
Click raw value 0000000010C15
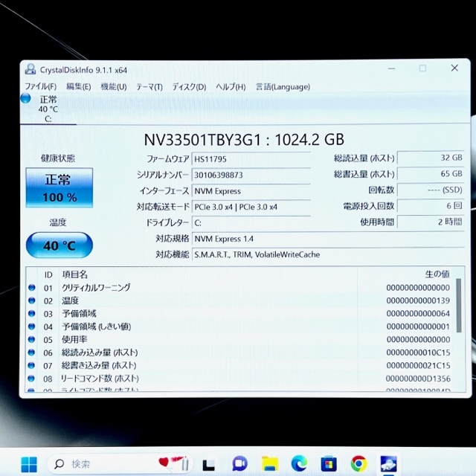click(x=418, y=353)
